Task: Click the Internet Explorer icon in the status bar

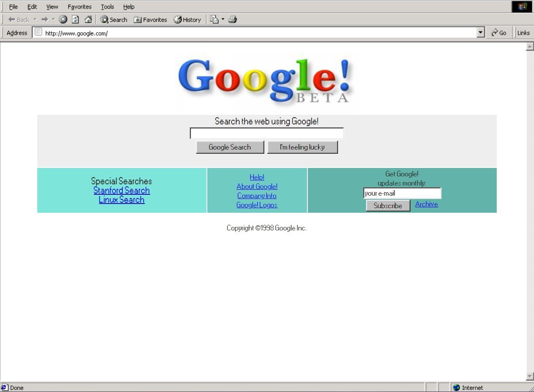Action: pyautogui.click(x=5, y=388)
